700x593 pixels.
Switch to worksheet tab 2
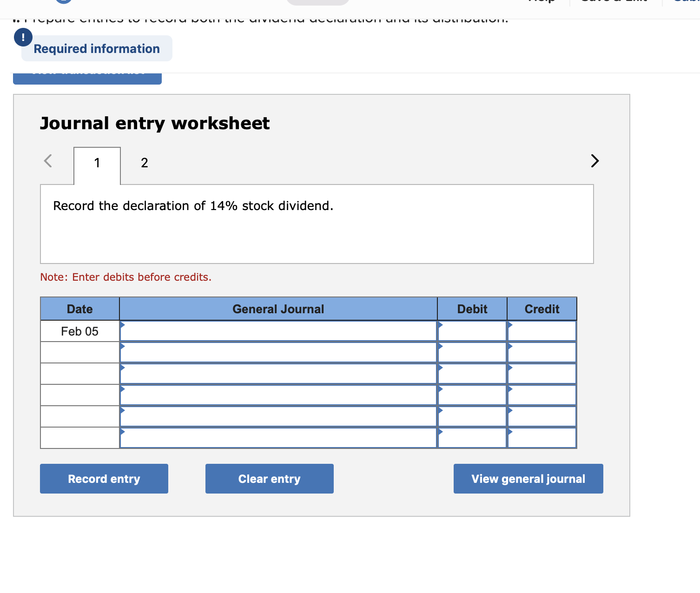[145, 163]
